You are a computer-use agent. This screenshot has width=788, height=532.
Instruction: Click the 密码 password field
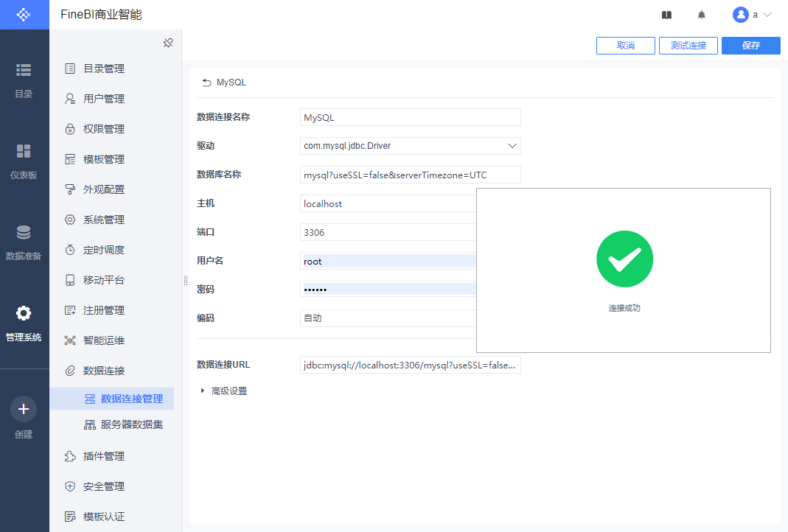pyautogui.click(x=388, y=290)
